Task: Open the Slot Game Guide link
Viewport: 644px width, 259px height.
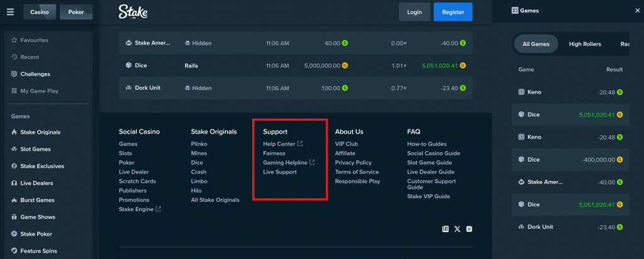Action: tap(429, 163)
